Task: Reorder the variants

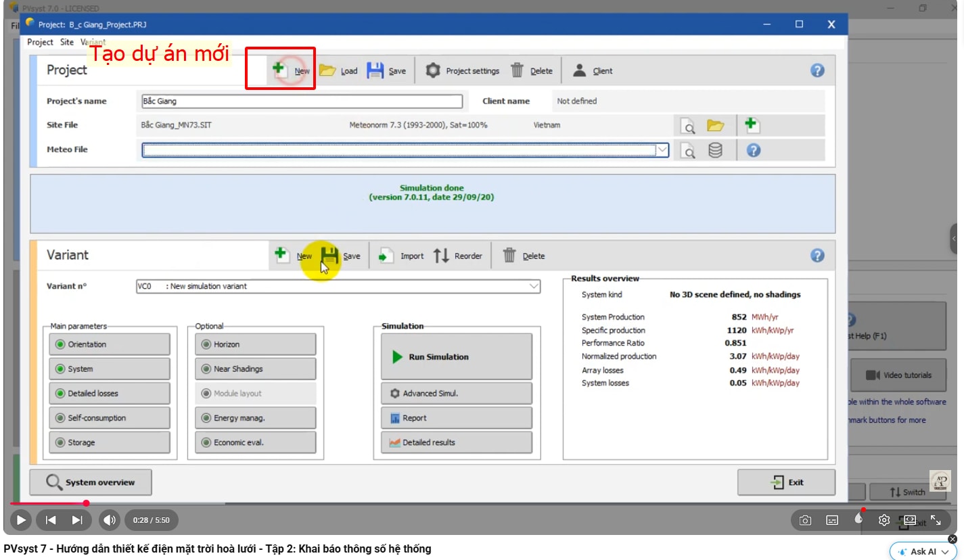Action: coord(457,256)
